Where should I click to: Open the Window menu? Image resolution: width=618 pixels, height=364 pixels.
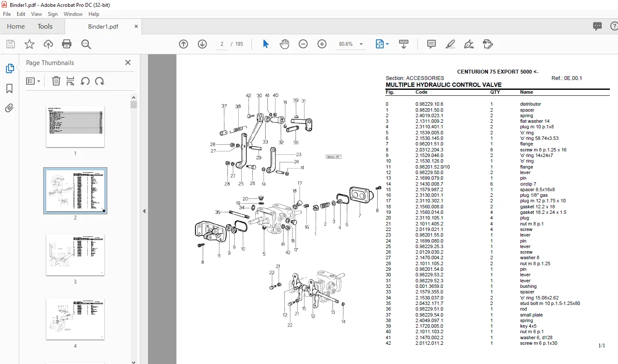(x=73, y=14)
